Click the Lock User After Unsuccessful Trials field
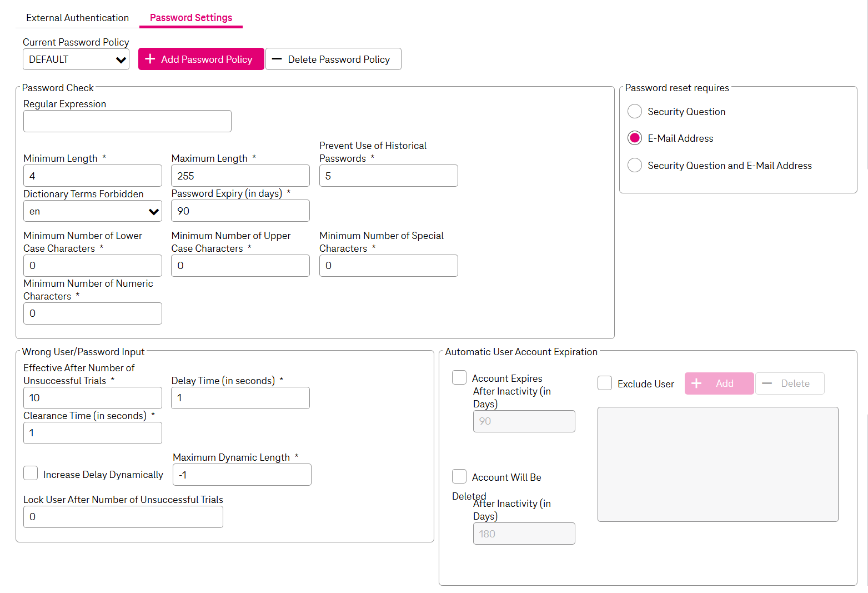 coord(123,517)
